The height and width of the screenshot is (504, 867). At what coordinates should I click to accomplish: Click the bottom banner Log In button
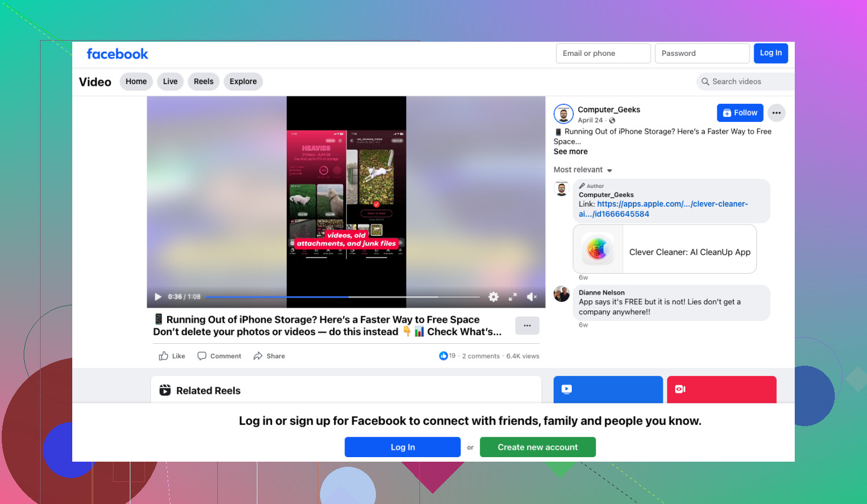pos(402,447)
